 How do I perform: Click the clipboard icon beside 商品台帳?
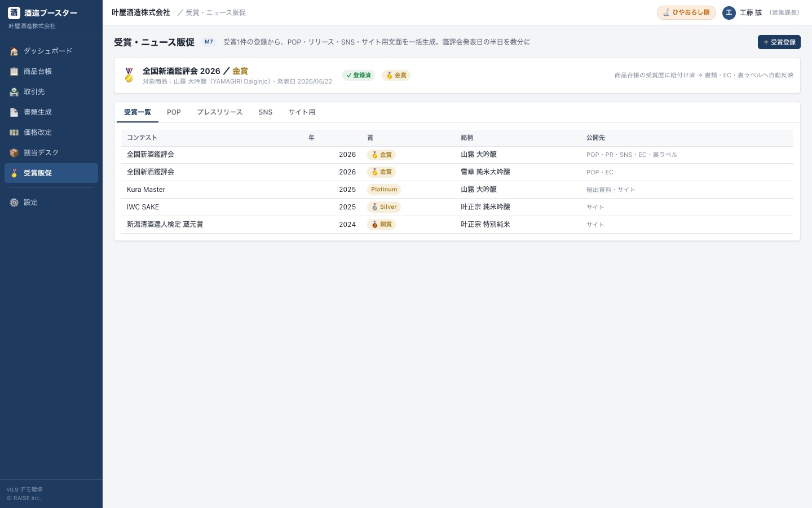[x=14, y=72]
